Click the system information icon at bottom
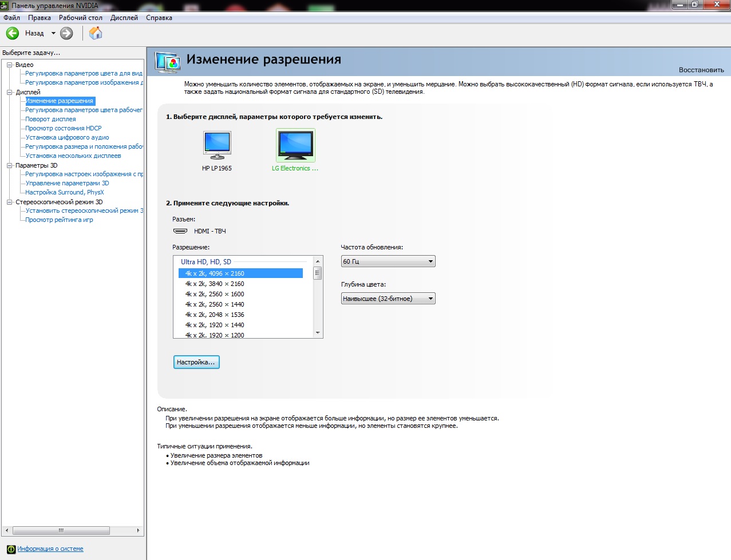 point(11,549)
